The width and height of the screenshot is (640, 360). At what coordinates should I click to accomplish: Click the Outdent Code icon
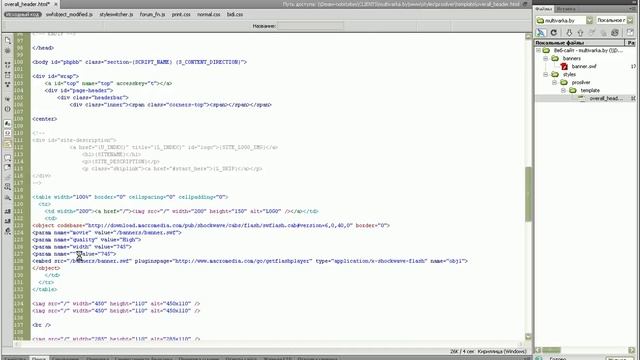8,221
